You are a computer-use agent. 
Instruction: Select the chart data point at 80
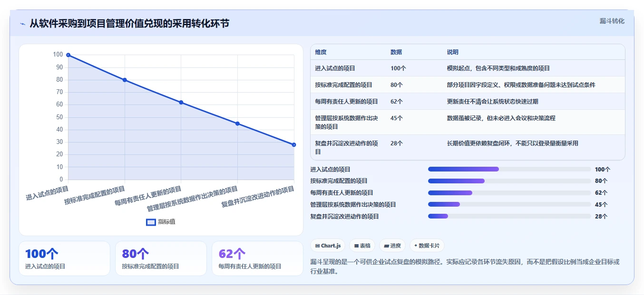pos(125,80)
